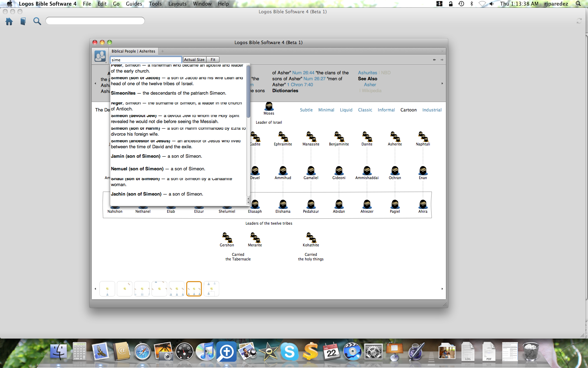Select the Naphtali group icon
Viewport: 588px width, 368px height.
pyautogui.click(x=423, y=137)
